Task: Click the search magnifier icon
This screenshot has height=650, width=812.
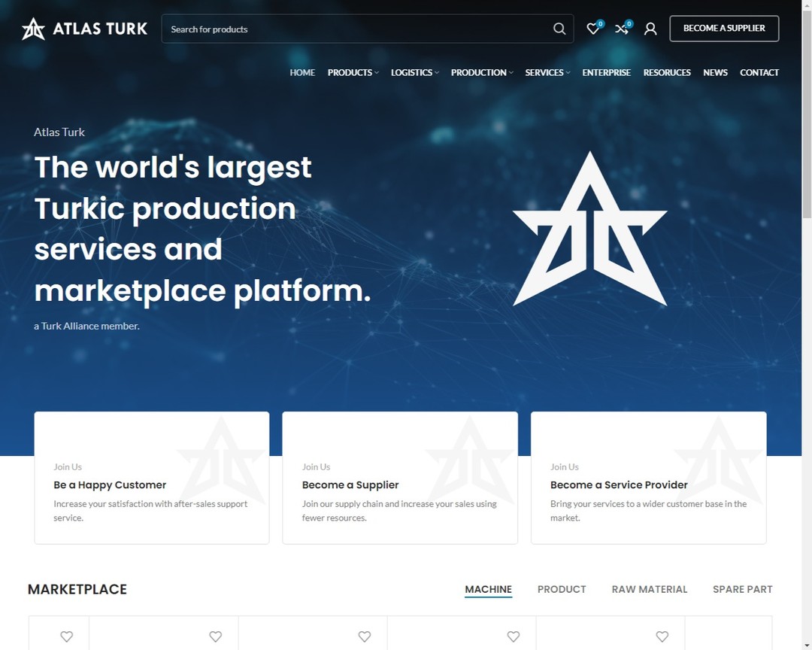Action: point(559,29)
